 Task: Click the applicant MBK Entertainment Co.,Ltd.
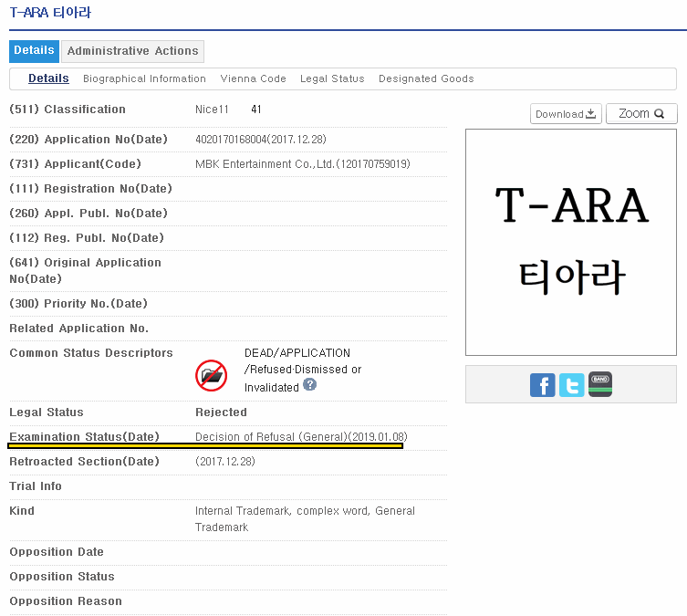point(303,164)
